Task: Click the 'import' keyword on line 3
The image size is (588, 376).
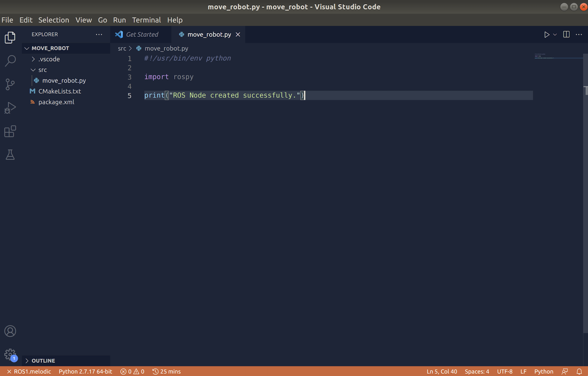Action: coord(157,77)
